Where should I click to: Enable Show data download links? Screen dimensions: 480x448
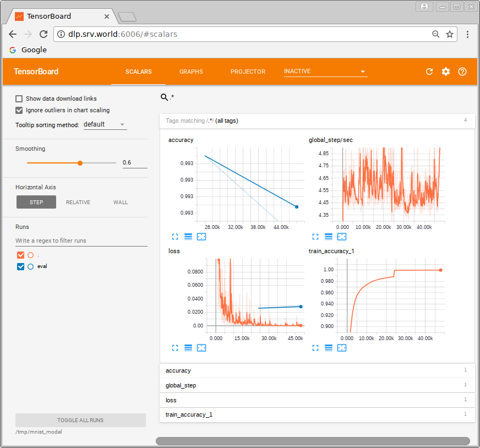click(19, 99)
